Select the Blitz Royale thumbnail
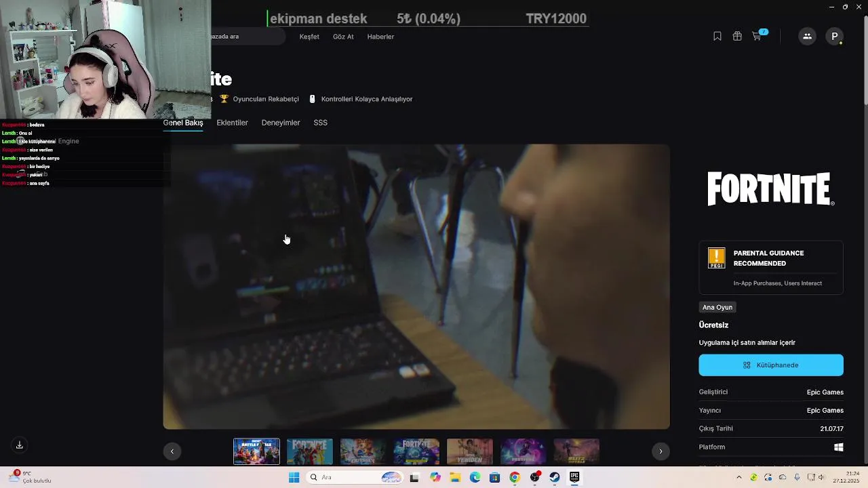This screenshot has width=868, height=488. coord(576,451)
